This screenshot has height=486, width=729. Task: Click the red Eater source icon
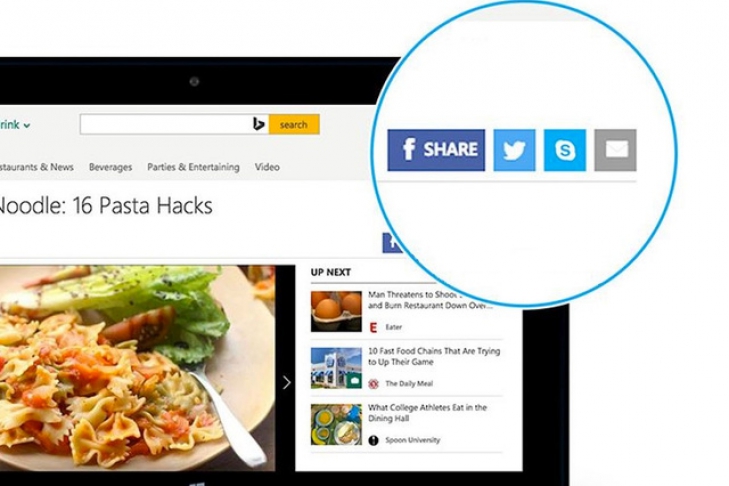point(373,327)
